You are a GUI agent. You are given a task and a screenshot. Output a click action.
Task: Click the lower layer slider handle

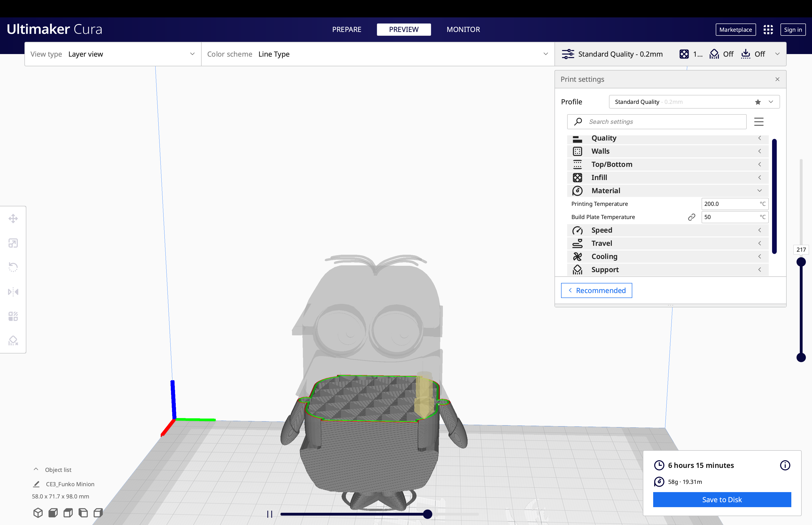click(801, 357)
